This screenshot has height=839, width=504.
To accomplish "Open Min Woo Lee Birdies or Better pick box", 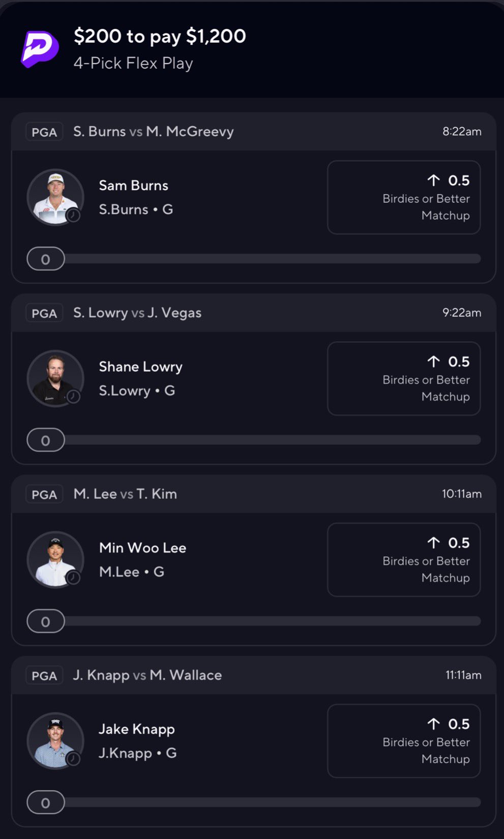I will (404, 559).
